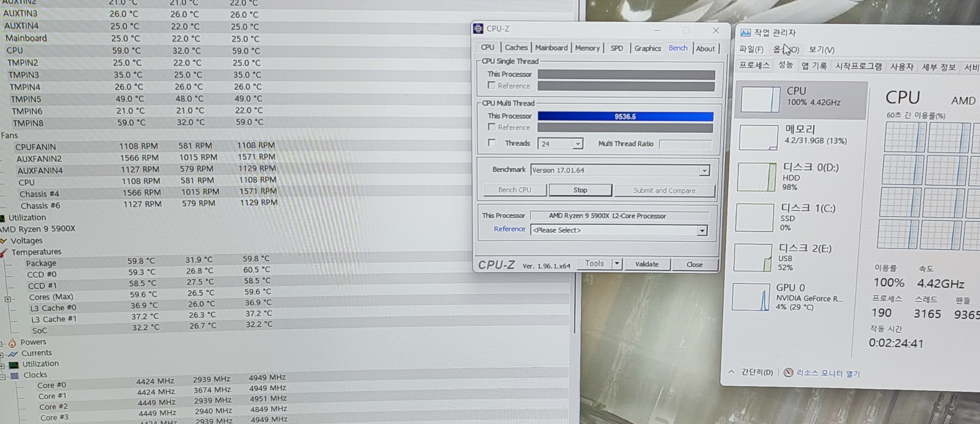Viewport: 980px width, 424px height.
Task: Click the Submit and Compare button
Action: pos(664,190)
